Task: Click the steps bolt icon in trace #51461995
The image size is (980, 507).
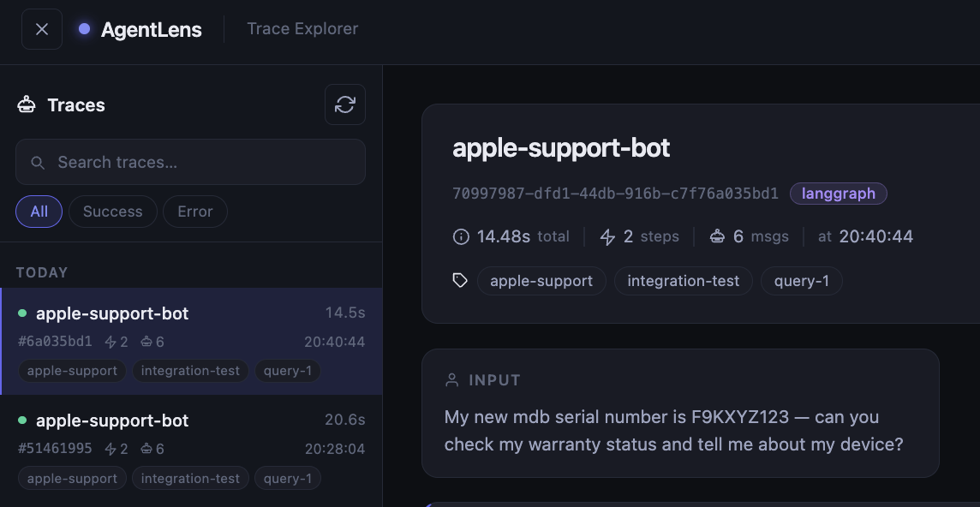Action: 111,449
